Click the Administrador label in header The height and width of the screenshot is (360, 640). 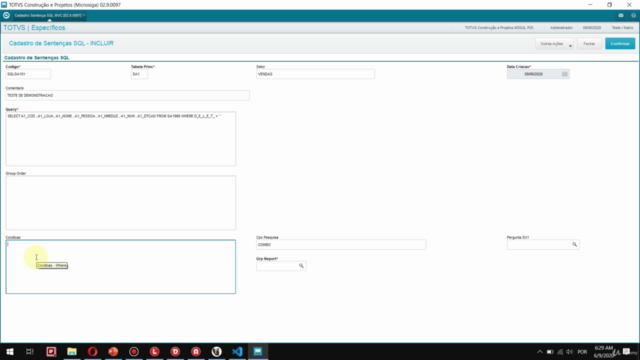tap(561, 28)
